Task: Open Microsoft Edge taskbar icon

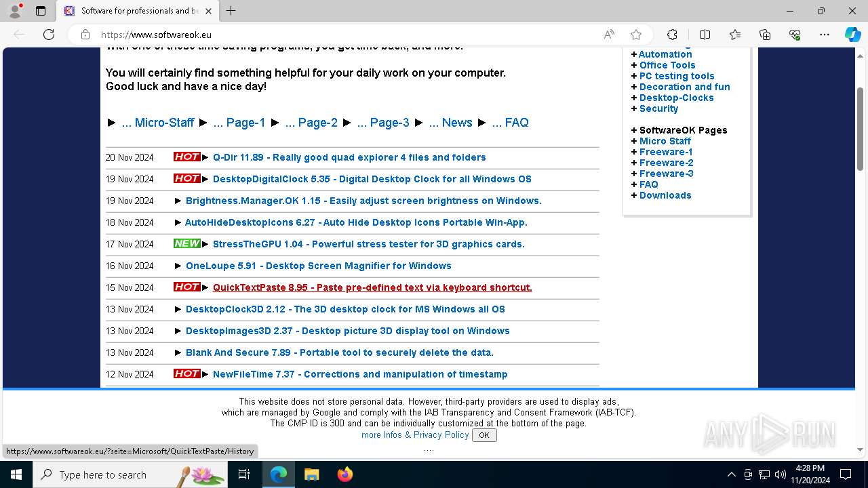Action: pos(279,474)
